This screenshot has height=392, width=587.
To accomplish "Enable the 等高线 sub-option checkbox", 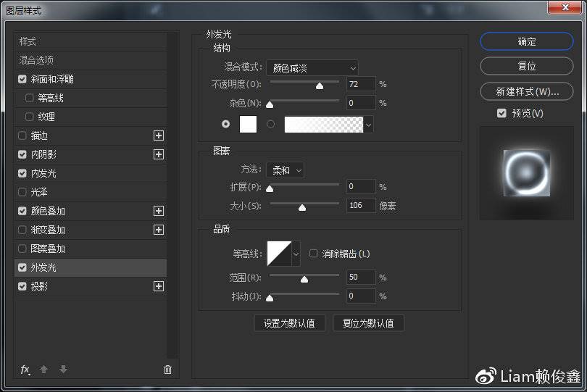I will pos(29,98).
